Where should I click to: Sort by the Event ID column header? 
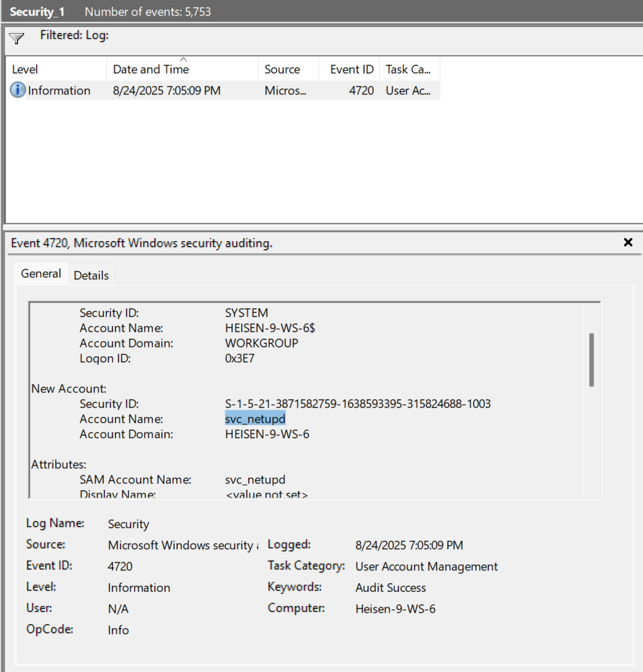pyautogui.click(x=351, y=69)
